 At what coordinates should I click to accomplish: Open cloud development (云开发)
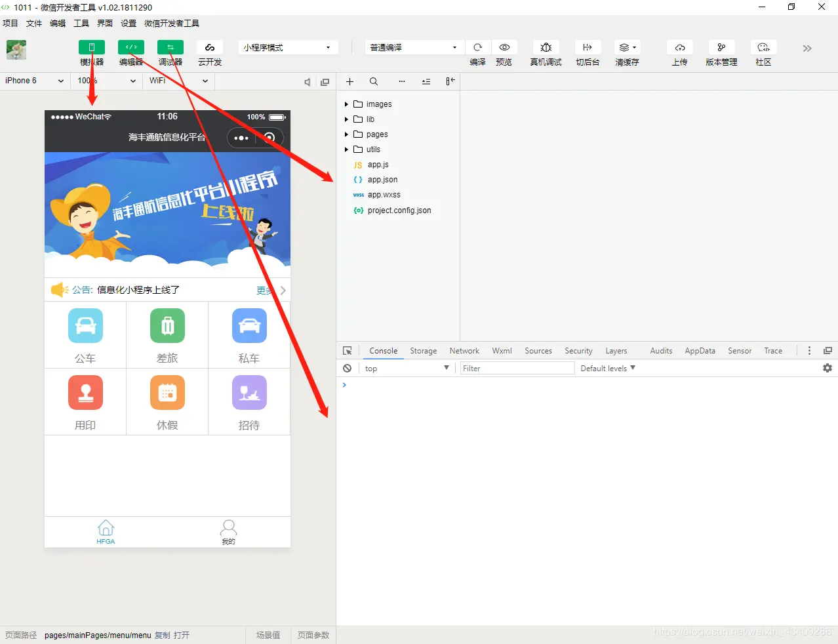210,47
